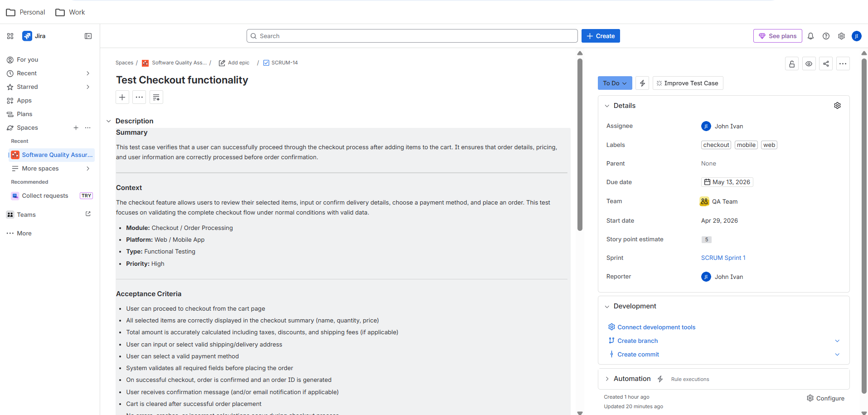Click the lightning automation icon beside To Do
The image size is (868, 415).
click(x=642, y=83)
